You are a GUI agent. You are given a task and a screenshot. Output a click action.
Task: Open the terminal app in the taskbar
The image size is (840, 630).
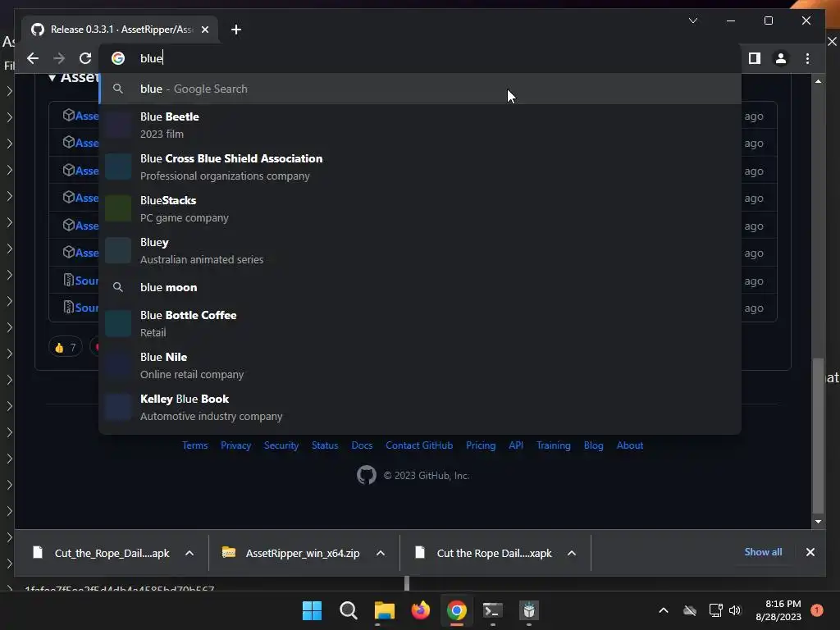tap(492, 610)
